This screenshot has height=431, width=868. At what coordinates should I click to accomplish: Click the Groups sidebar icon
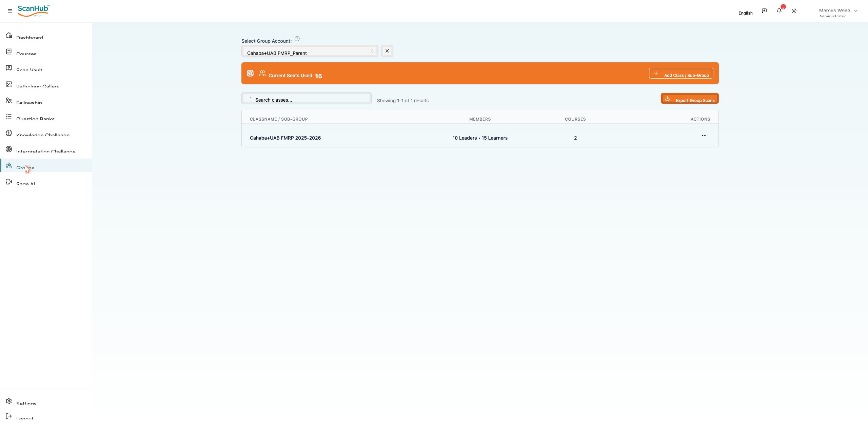pos(9,165)
